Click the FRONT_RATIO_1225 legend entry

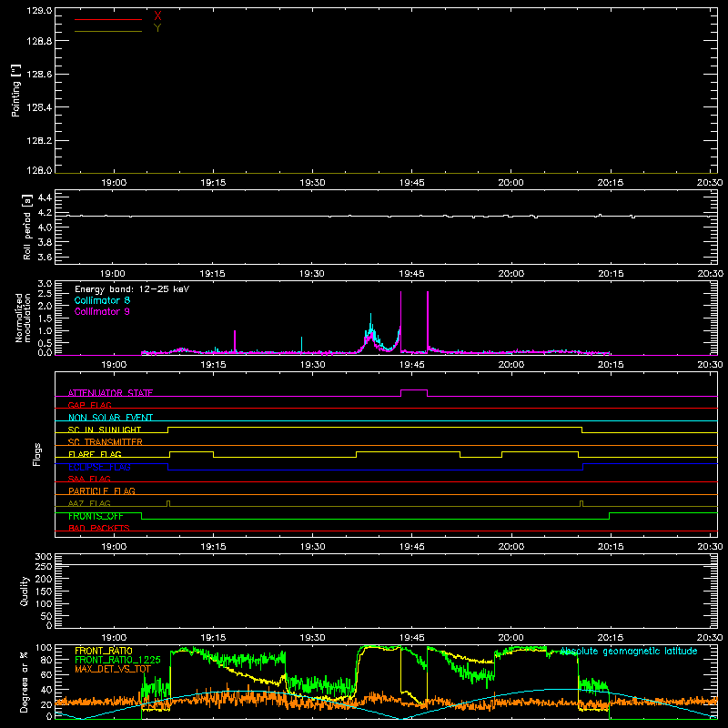(117, 660)
